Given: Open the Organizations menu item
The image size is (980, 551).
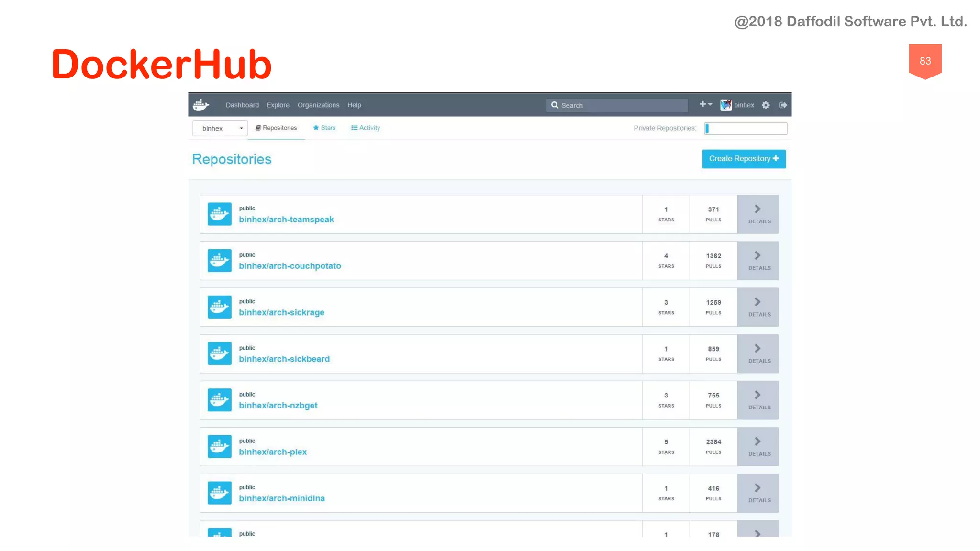Looking at the screenshot, I should (x=318, y=105).
